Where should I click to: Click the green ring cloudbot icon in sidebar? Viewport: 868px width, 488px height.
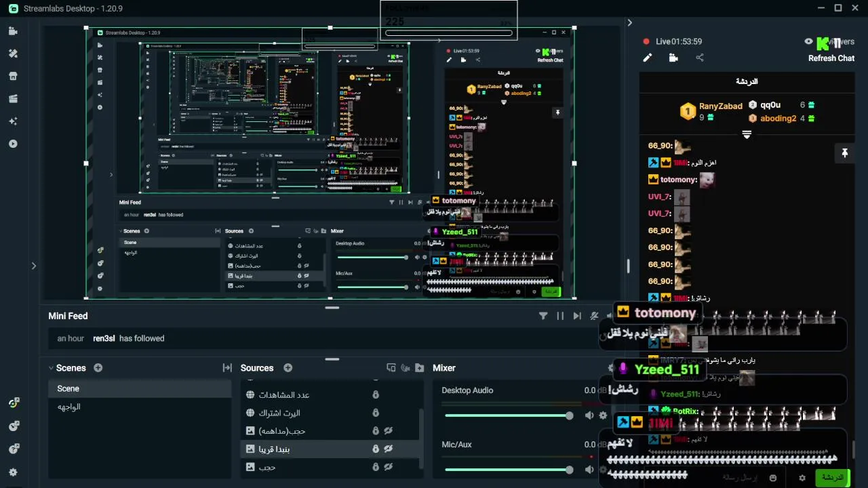(13, 403)
